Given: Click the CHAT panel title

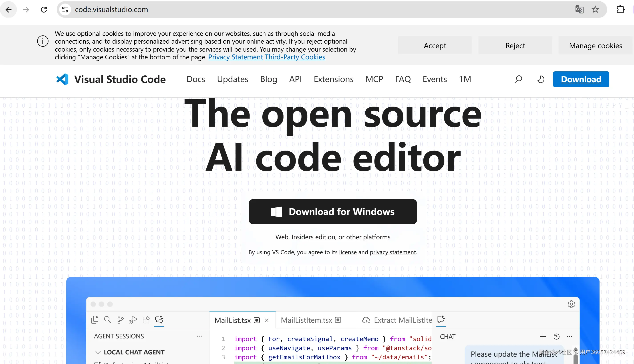Looking at the screenshot, I should (447, 337).
